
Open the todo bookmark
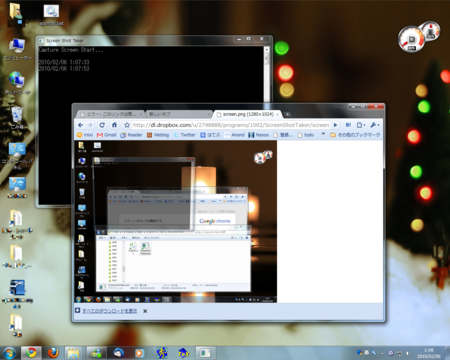click(x=305, y=135)
